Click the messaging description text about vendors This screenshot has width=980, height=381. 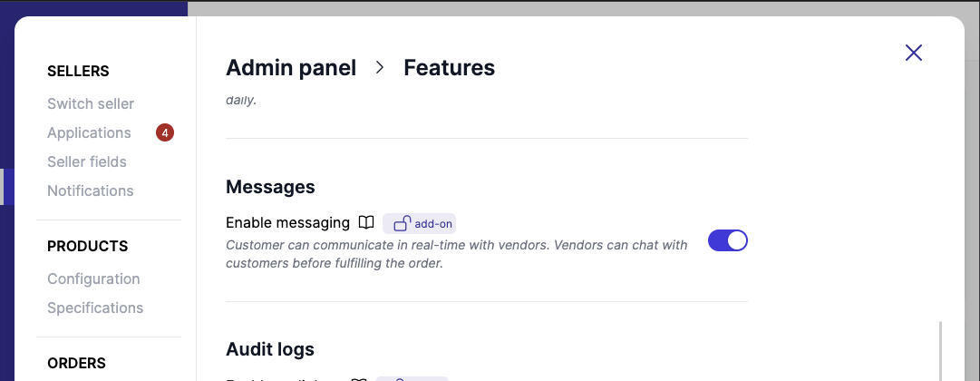456,254
